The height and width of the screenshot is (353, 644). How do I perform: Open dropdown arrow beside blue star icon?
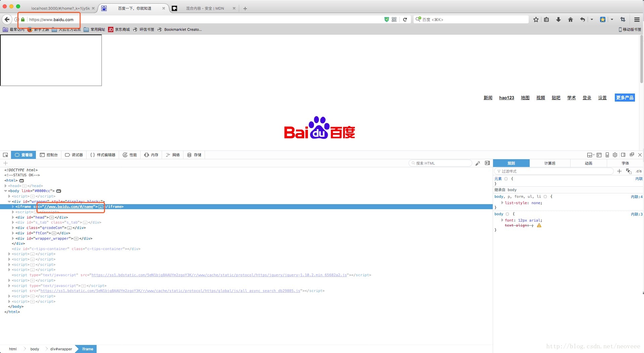(x=612, y=19)
